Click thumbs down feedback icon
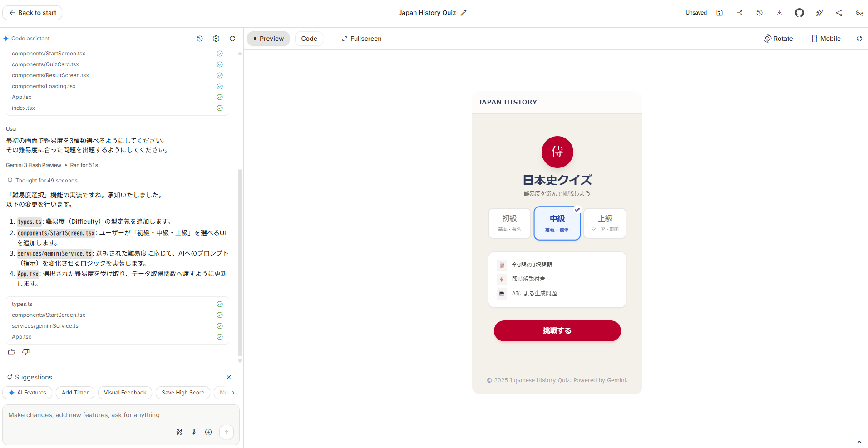868x448 pixels. (x=26, y=352)
